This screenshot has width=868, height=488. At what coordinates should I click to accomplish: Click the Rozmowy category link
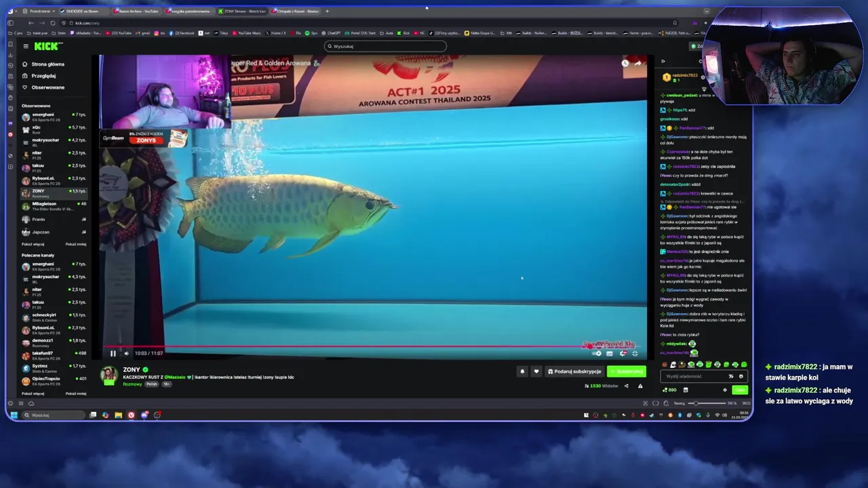(x=132, y=384)
